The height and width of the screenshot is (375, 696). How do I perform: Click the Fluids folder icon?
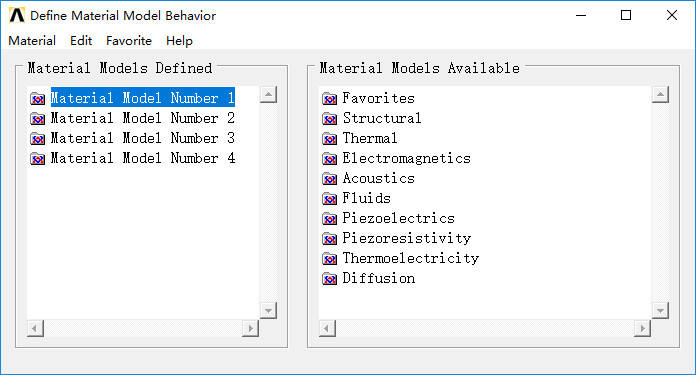[329, 198]
